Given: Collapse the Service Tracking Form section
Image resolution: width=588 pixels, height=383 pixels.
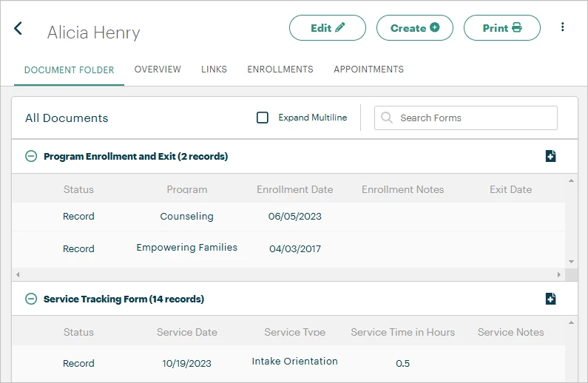Looking at the screenshot, I should [31, 299].
